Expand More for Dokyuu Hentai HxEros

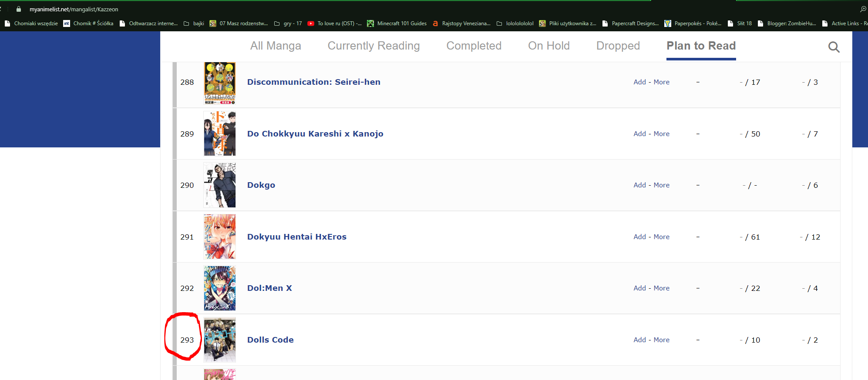662,237
